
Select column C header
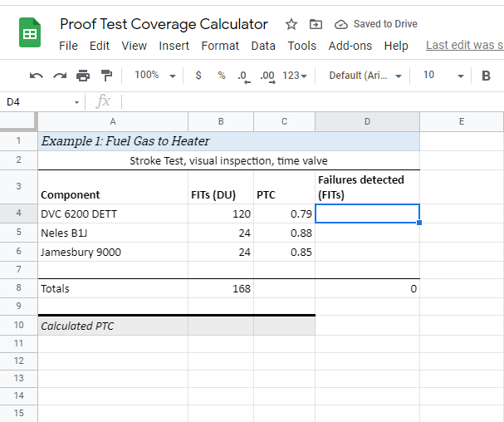[284, 121]
